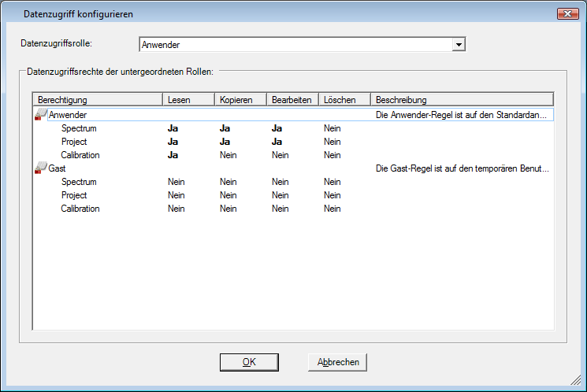Toggle Löschen permission for Gast Project

point(332,195)
